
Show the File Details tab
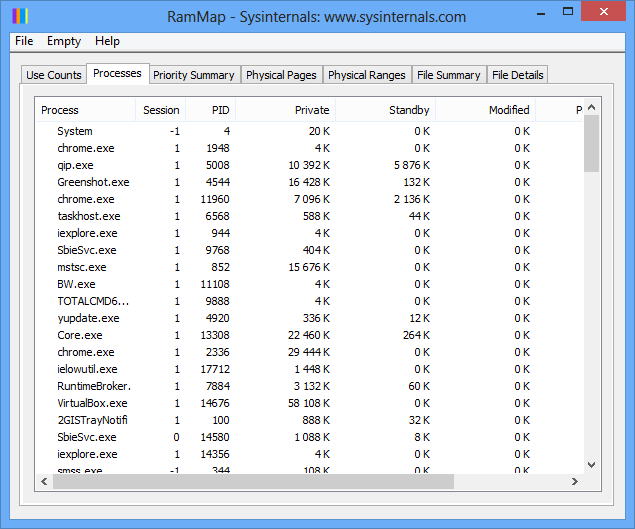coord(517,75)
